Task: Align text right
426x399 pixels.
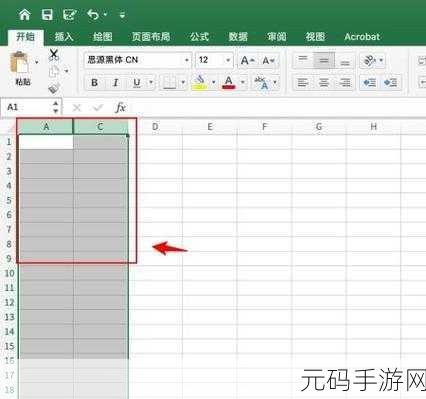Action: (x=345, y=82)
